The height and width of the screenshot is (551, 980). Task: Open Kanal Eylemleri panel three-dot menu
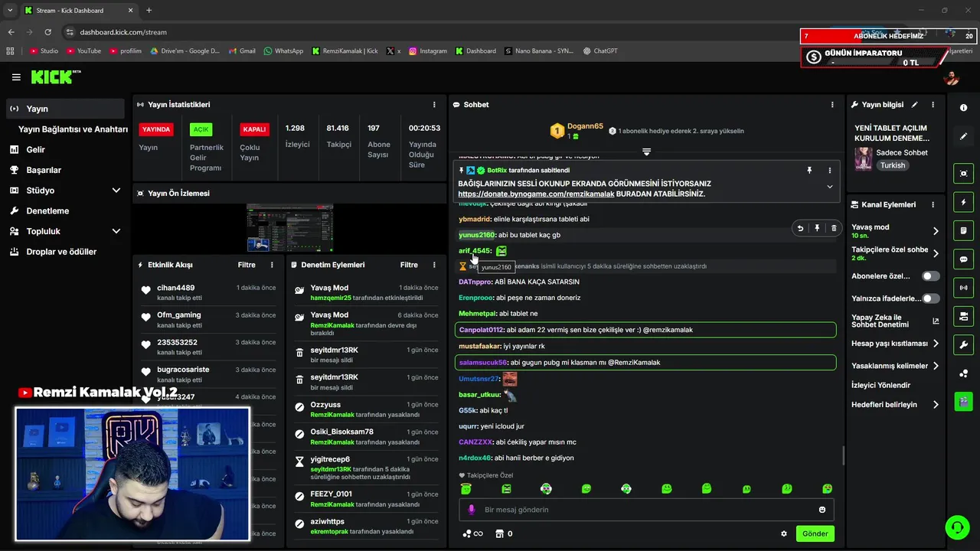pos(933,205)
